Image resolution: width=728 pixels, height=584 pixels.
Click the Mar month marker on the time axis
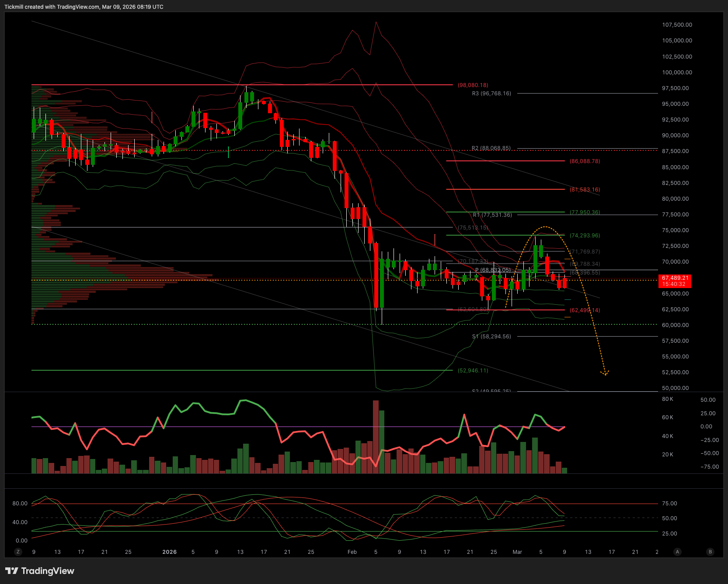(517, 552)
